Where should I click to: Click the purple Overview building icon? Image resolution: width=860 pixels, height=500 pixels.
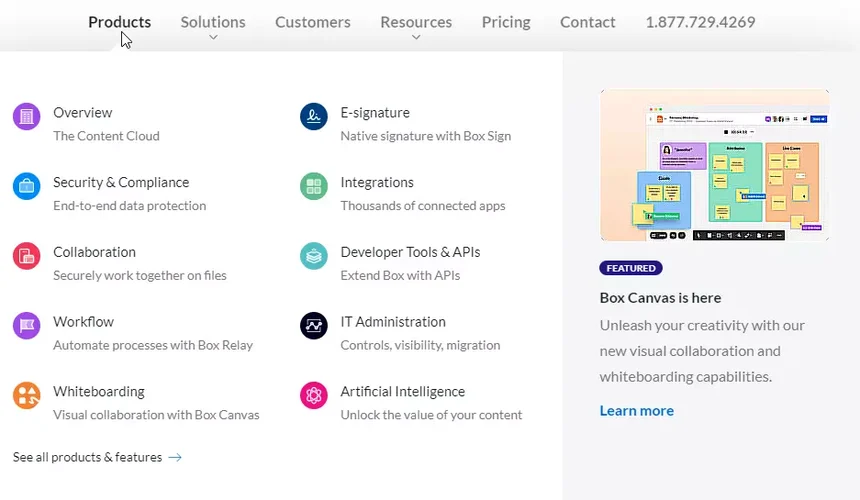tap(26, 116)
